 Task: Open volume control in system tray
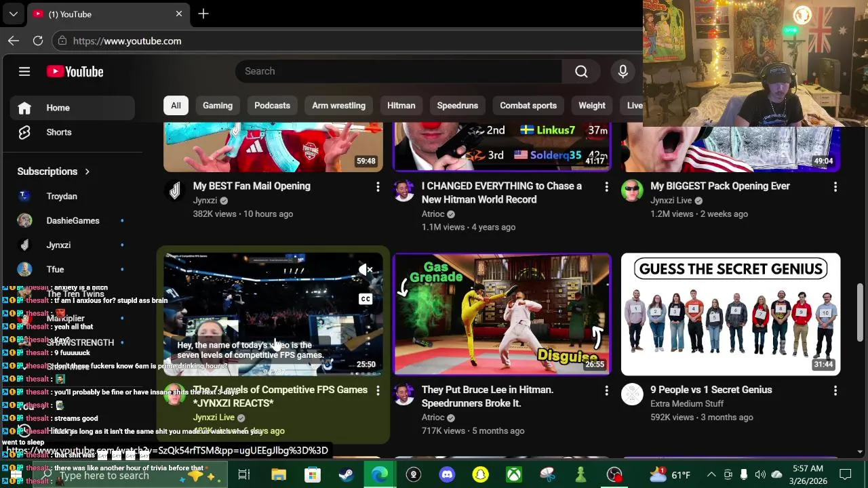760,474
